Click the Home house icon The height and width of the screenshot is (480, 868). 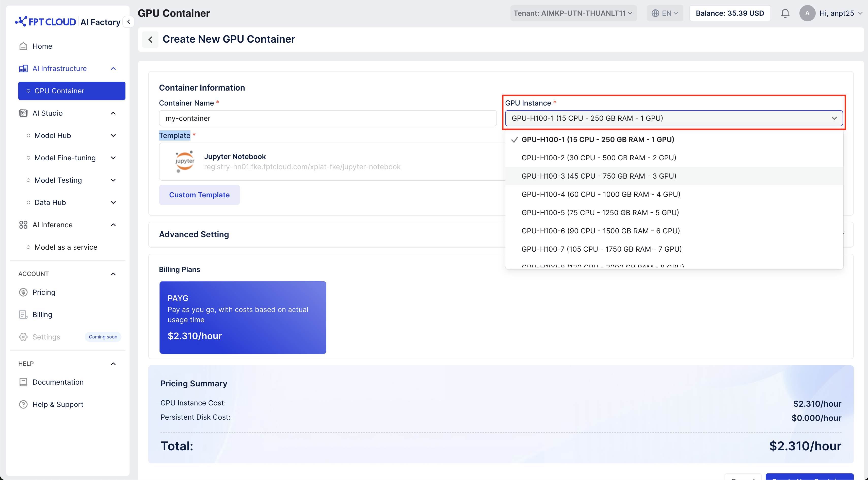point(23,46)
